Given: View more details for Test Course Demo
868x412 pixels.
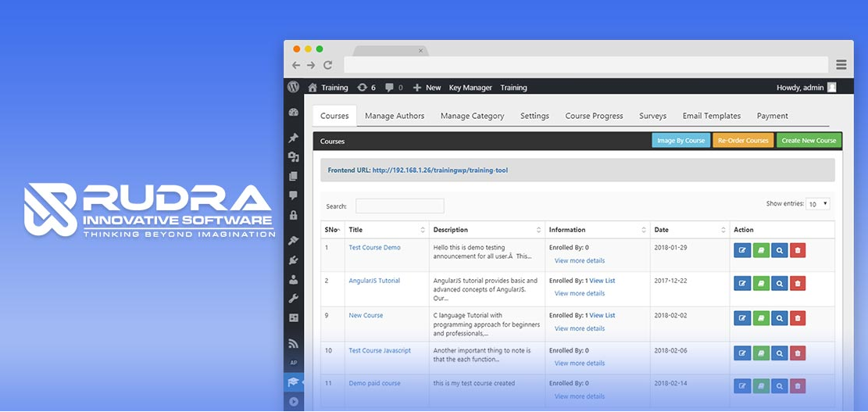Looking at the screenshot, I should [x=580, y=261].
